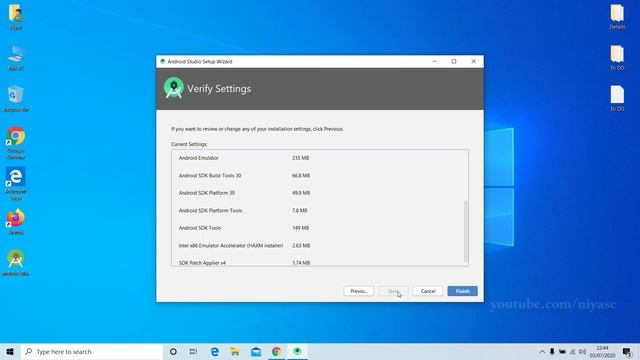The width and height of the screenshot is (640, 360).
Task: Select the Android SDK Build-Tools 30 entry
Action: (210, 176)
